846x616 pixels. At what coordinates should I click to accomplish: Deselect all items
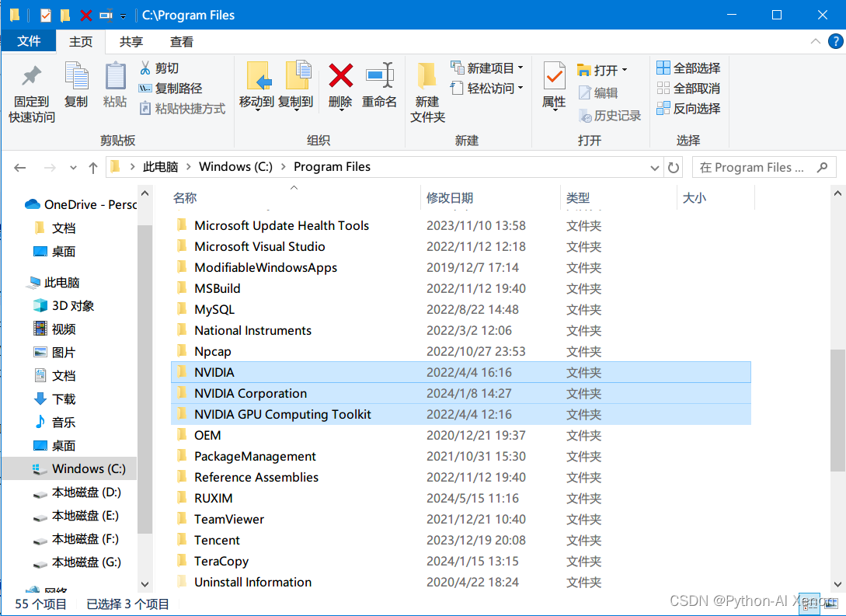[688, 88]
